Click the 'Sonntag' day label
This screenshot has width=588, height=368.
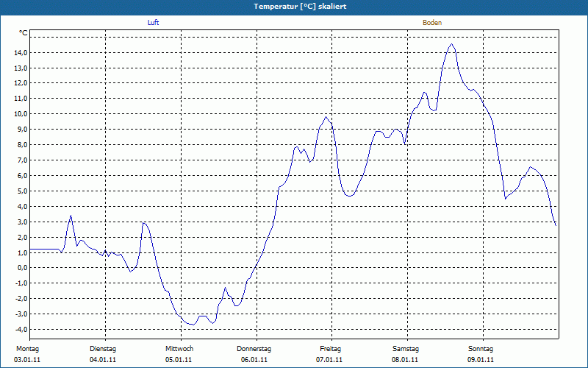click(481, 349)
